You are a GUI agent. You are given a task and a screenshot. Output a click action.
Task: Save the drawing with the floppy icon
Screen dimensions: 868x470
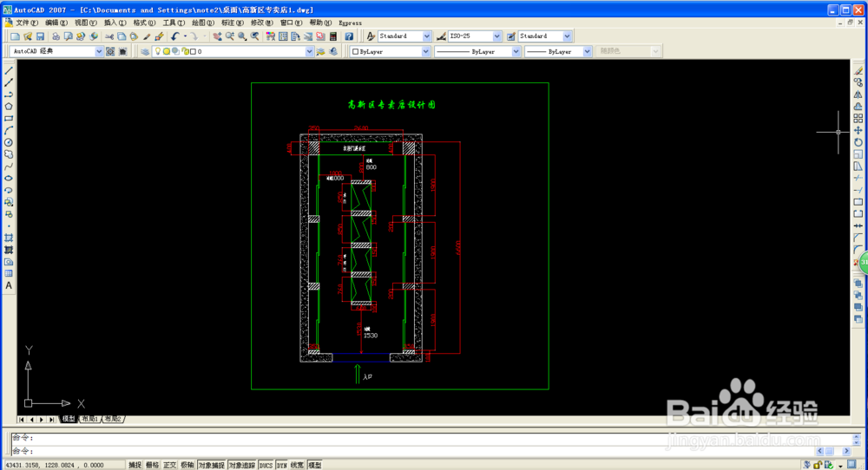41,36
